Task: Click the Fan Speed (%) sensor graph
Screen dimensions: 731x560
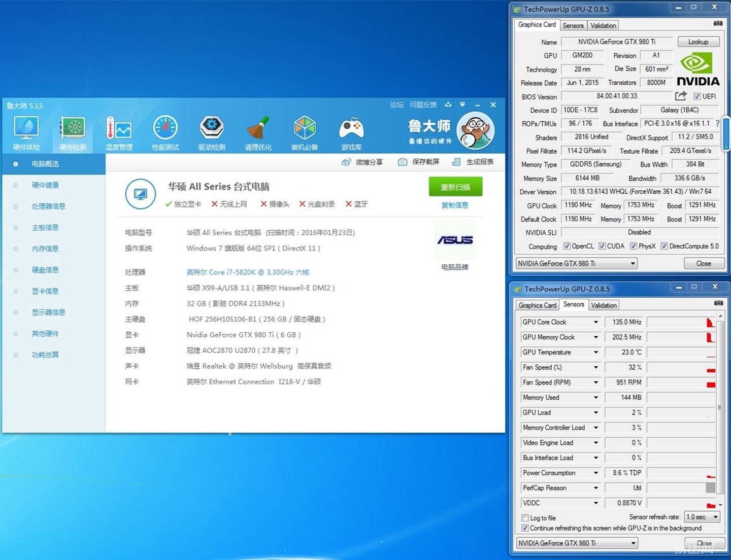Action: (681, 367)
